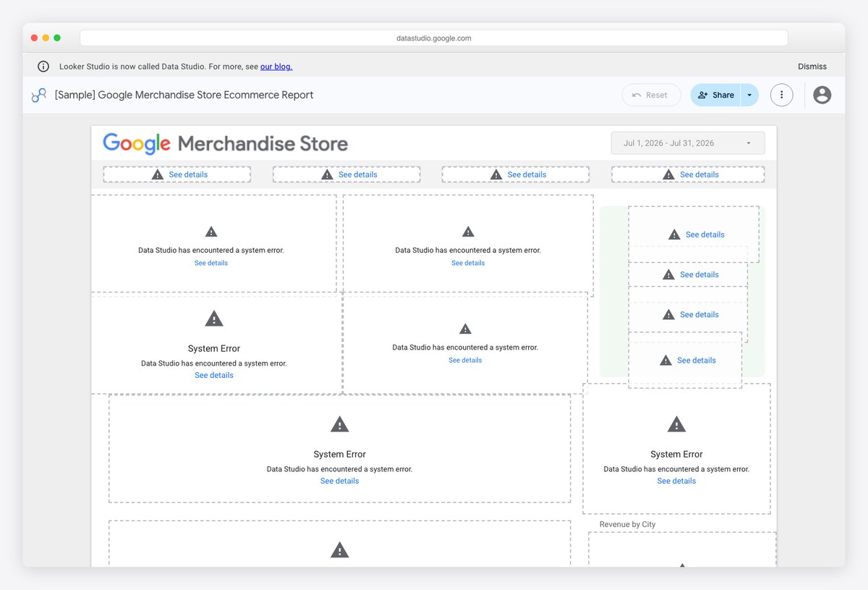
Task: Click warning triangle in the wide System Error card
Action: (340, 424)
